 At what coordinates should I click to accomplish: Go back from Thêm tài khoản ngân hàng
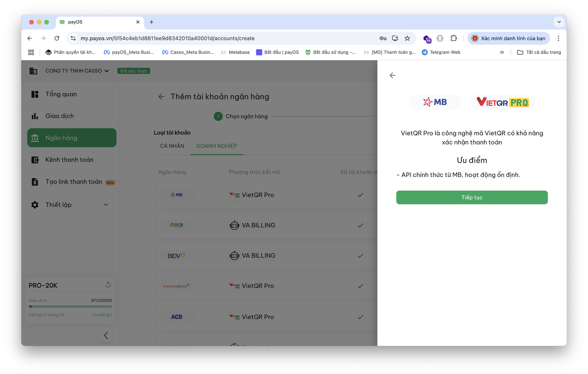point(161,96)
